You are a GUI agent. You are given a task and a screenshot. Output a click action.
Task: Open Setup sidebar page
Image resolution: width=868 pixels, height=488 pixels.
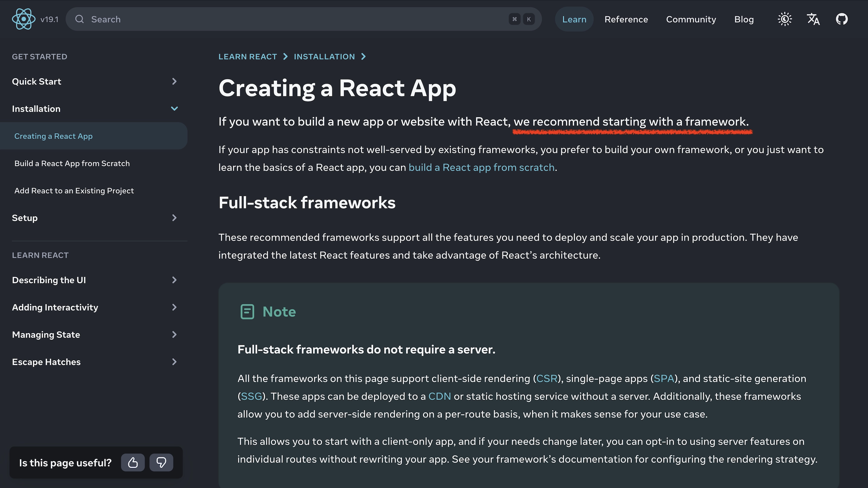pyautogui.click(x=25, y=218)
